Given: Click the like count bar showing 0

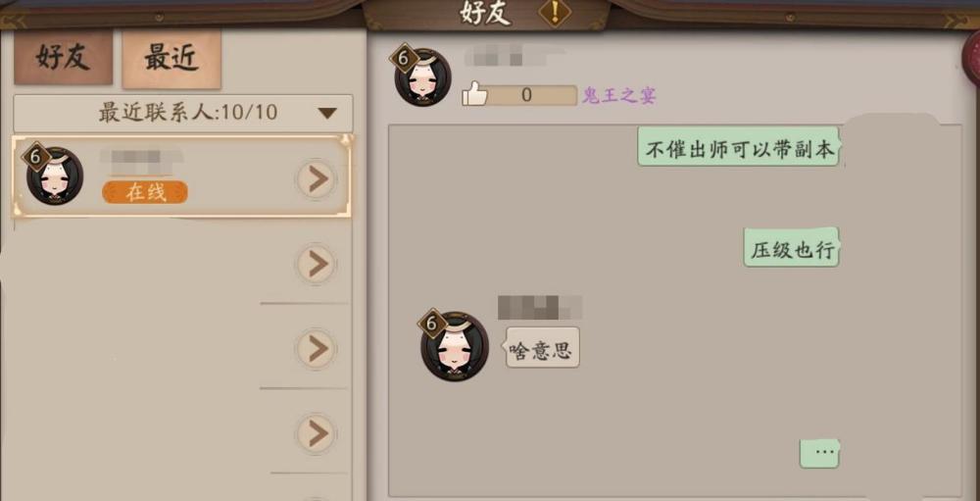Looking at the screenshot, I should (527, 95).
